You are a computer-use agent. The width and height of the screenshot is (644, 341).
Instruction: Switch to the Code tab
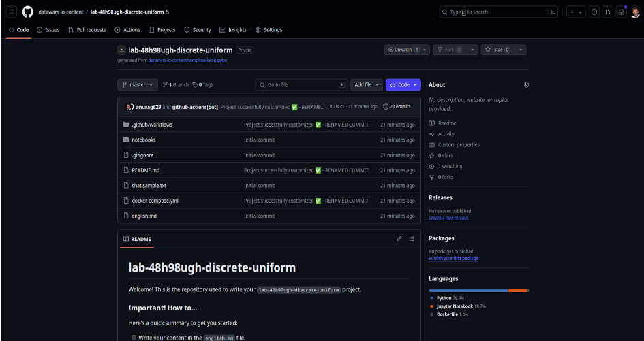[19, 30]
